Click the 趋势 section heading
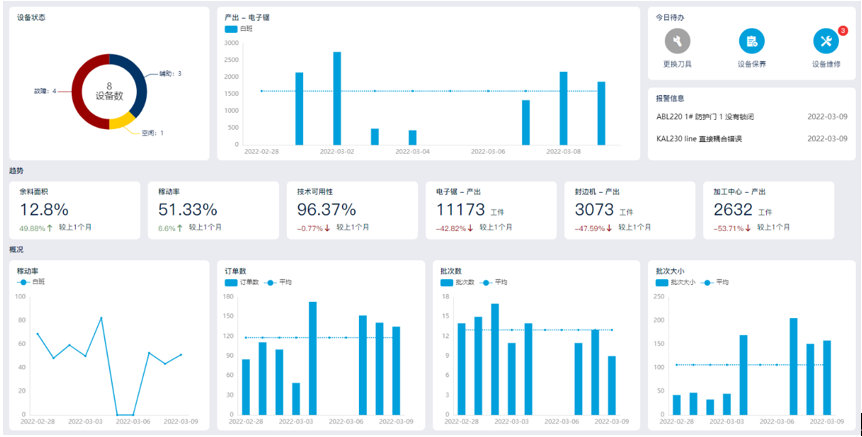 pyautogui.click(x=16, y=172)
